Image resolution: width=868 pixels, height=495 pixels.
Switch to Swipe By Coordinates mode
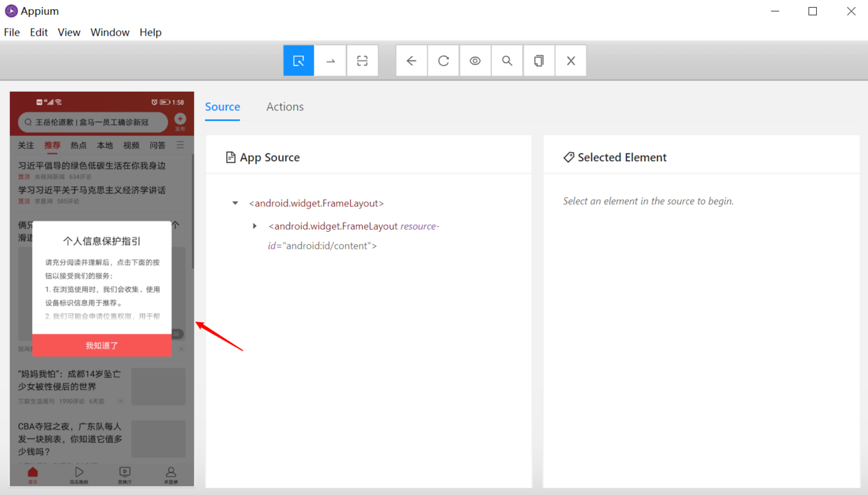(330, 60)
